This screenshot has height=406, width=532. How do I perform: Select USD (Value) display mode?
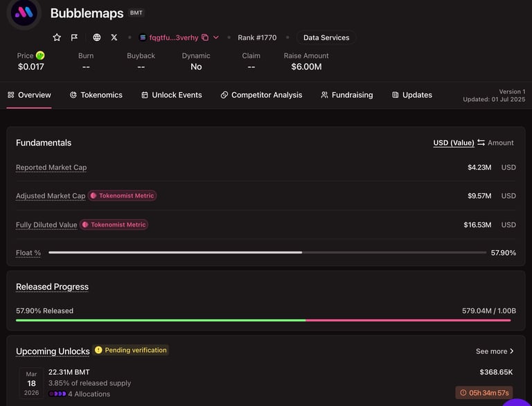pos(454,143)
